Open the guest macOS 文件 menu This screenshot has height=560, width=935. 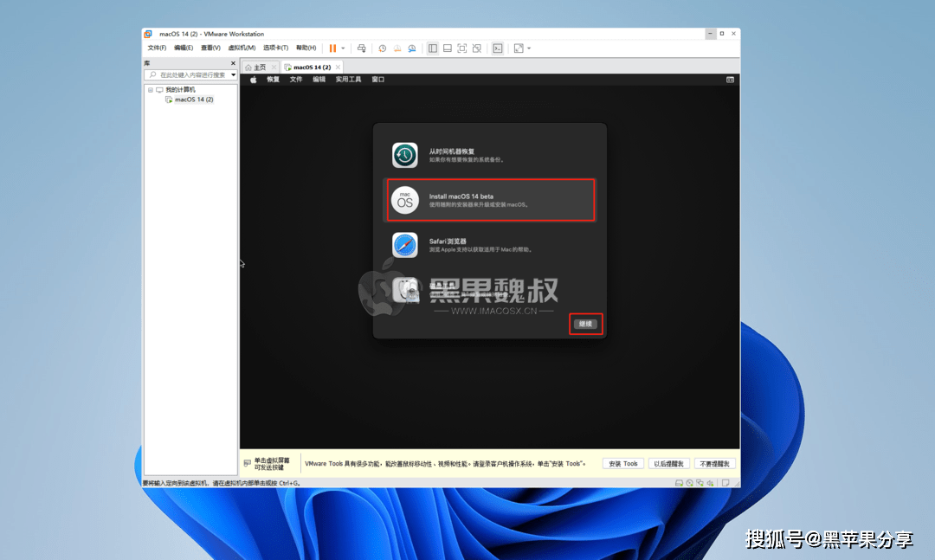296,80
